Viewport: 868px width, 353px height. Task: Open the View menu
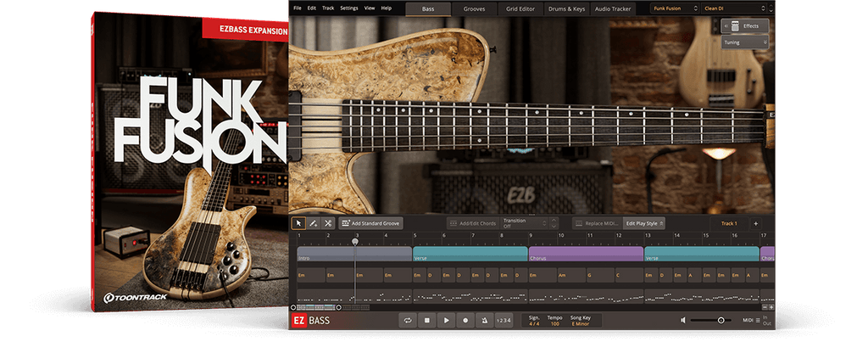point(370,8)
